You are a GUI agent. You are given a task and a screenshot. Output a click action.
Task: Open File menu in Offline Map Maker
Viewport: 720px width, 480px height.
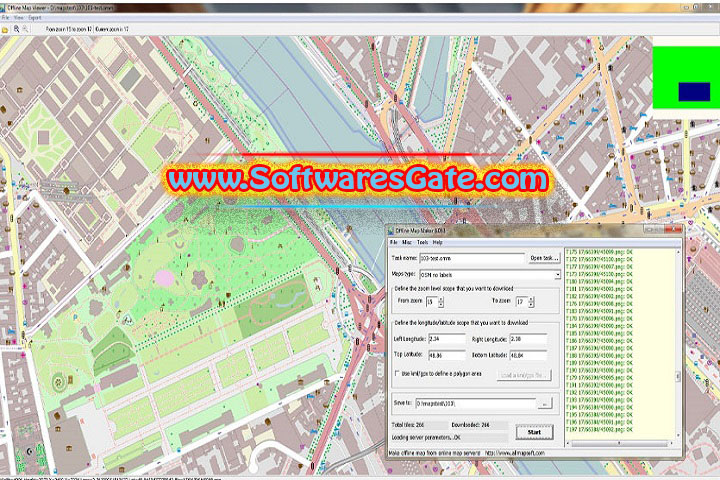[394, 242]
